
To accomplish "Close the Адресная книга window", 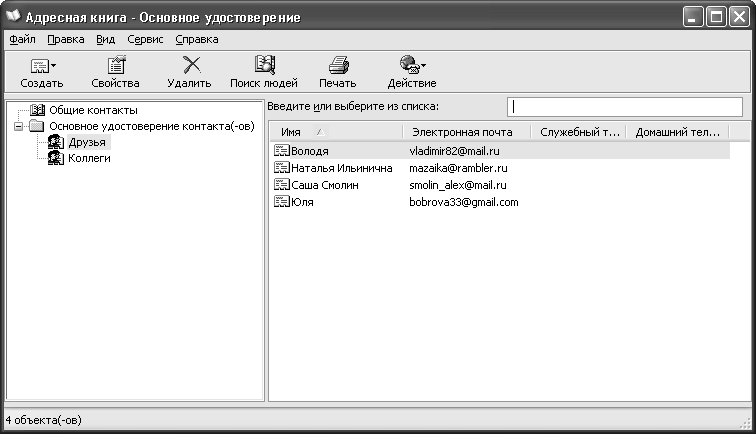I will click(739, 17).
